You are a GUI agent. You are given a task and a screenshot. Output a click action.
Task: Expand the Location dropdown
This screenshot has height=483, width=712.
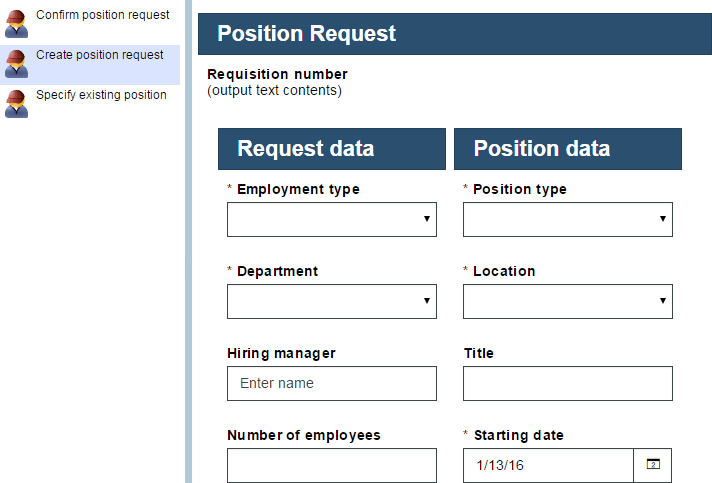[x=567, y=301]
